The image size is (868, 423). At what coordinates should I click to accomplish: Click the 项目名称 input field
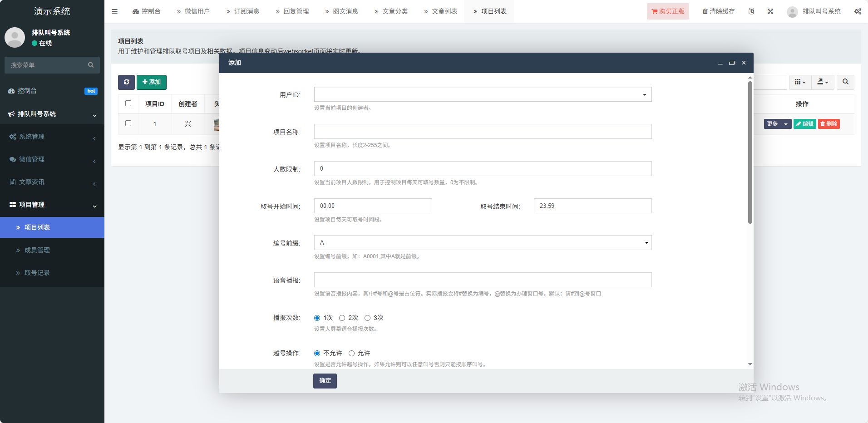(x=483, y=132)
